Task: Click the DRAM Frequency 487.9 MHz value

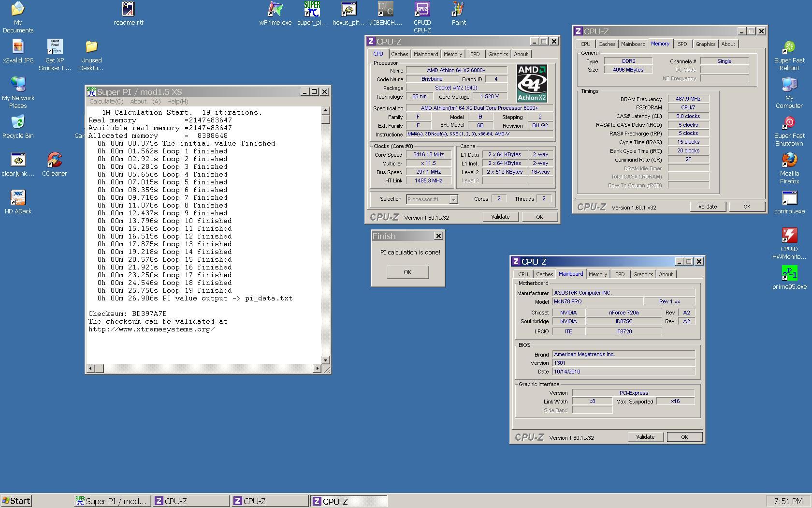Action: (688, 99)
